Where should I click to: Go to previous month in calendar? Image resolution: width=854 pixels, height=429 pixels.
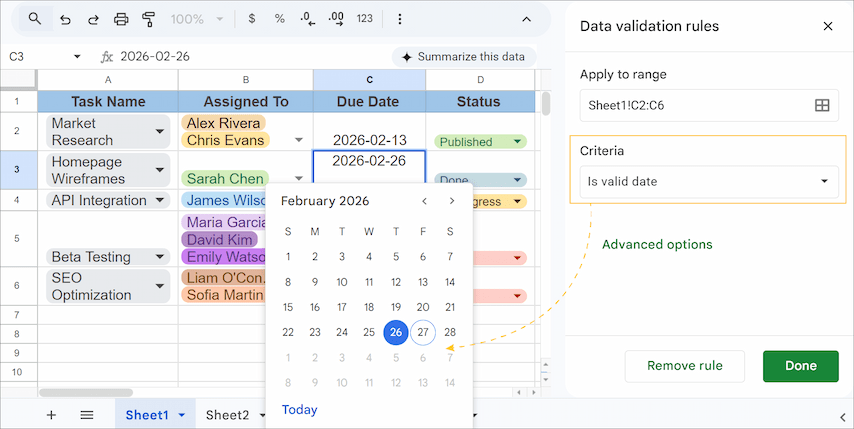pos(424,201)
